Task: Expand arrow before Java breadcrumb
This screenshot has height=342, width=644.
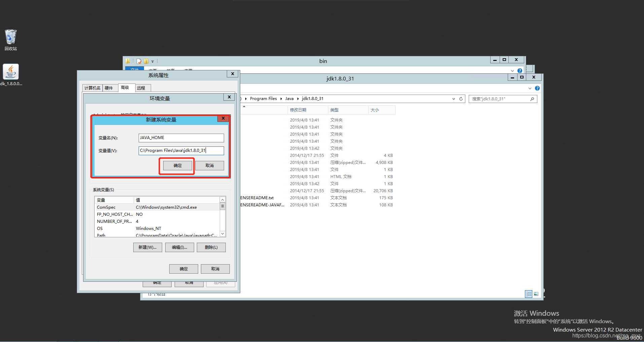Action: 281,99
